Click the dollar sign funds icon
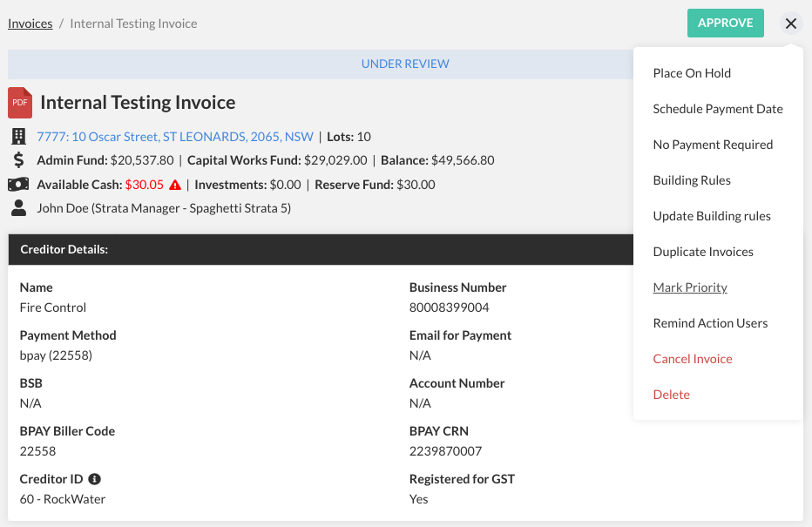The image size is (812, 527). (x=18, y=160)
